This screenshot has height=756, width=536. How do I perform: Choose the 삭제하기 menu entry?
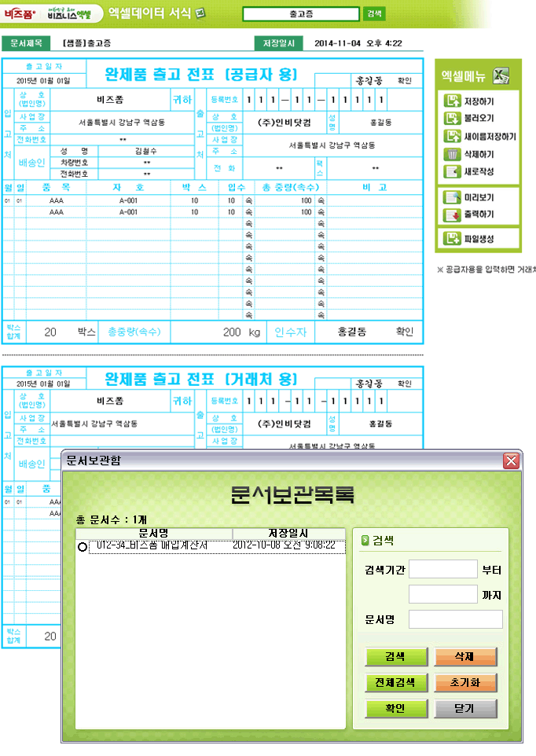click(479, 154)
